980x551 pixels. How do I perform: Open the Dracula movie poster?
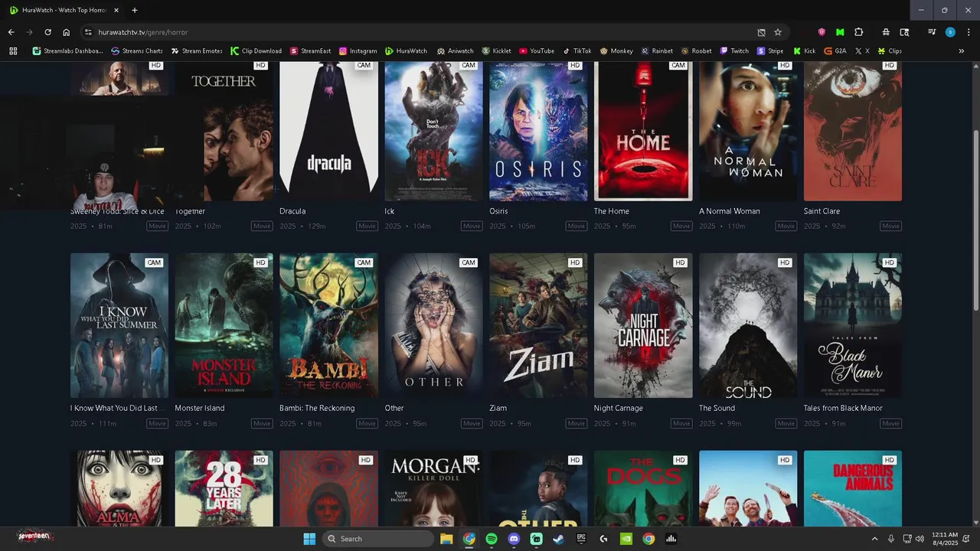click(328, 132)
